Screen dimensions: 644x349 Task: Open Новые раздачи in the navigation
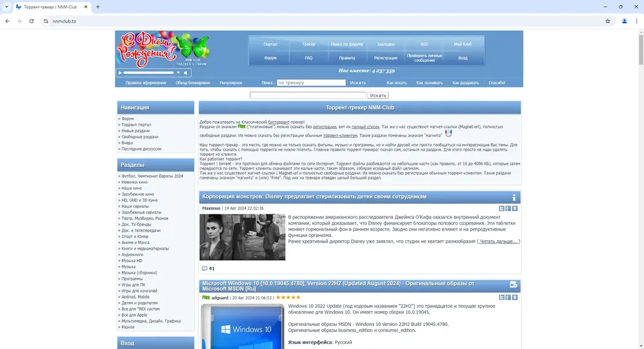(x=135, y=131)
